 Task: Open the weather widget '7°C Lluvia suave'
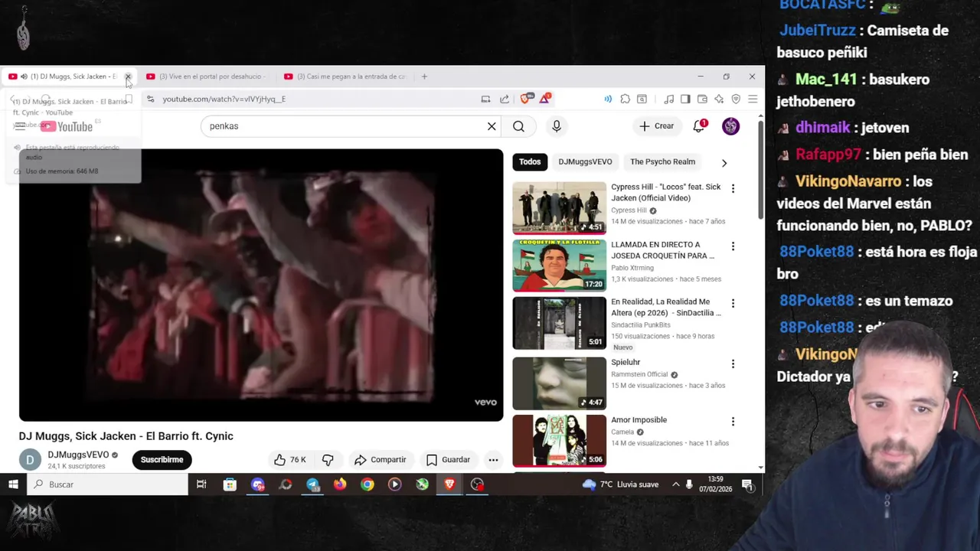click(x=620, y=484)
